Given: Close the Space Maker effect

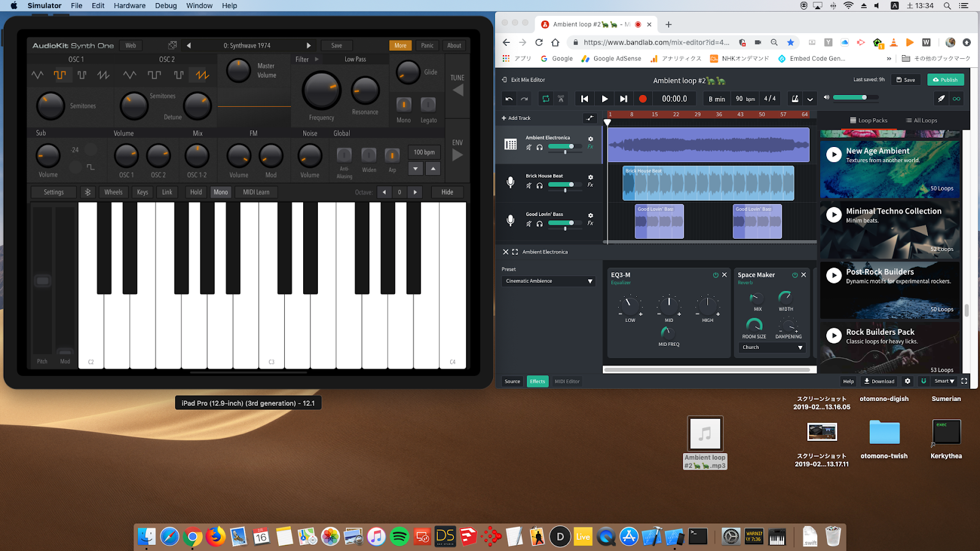Looking at the screenshot, I should 804,275.
